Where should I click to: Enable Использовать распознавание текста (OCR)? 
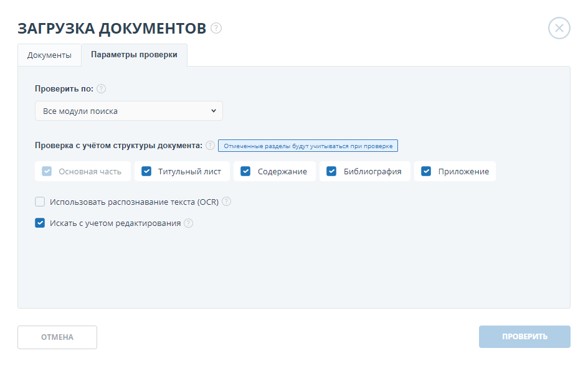tap(40, 202)
